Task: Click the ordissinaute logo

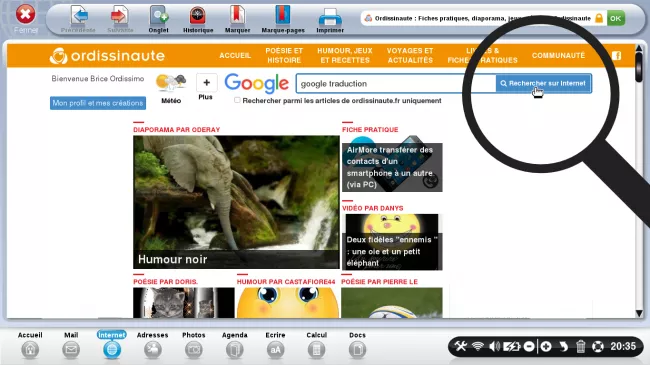Action: pos(107,56)
